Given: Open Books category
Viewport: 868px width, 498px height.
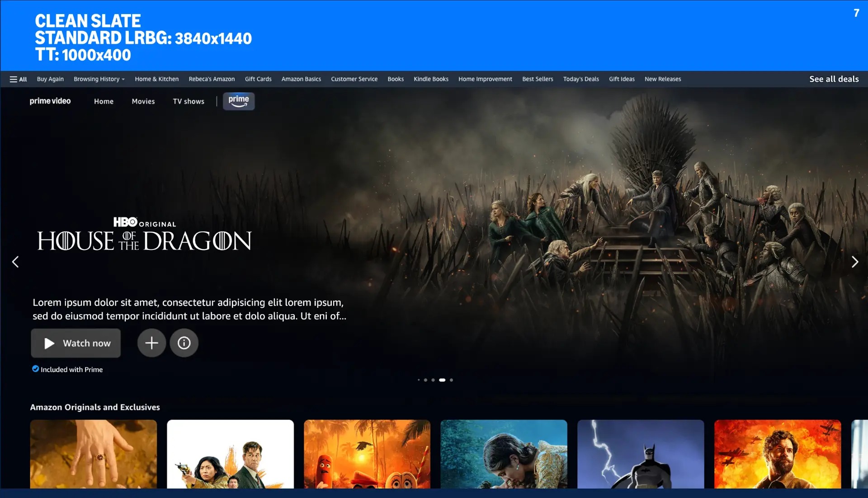Looking at the screenshot, I should pos(396,79).
